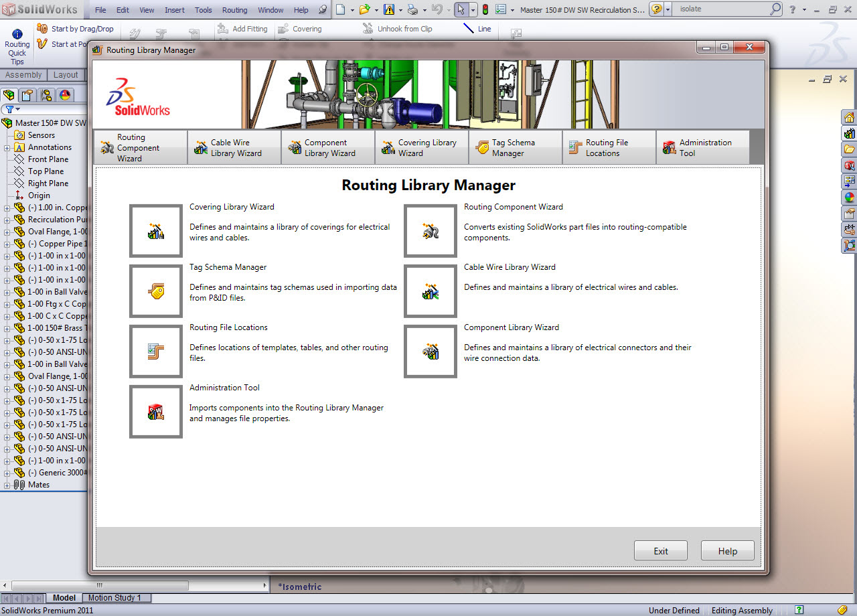Open the Administration Tool icon tile
This screenshot has width=857, height=616.
click(x=156, y=412)
